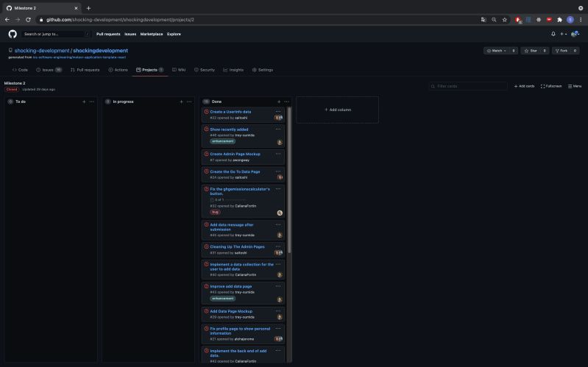Open Issues in the top navigation
This screenshot has width=588, height=367.
130,34
